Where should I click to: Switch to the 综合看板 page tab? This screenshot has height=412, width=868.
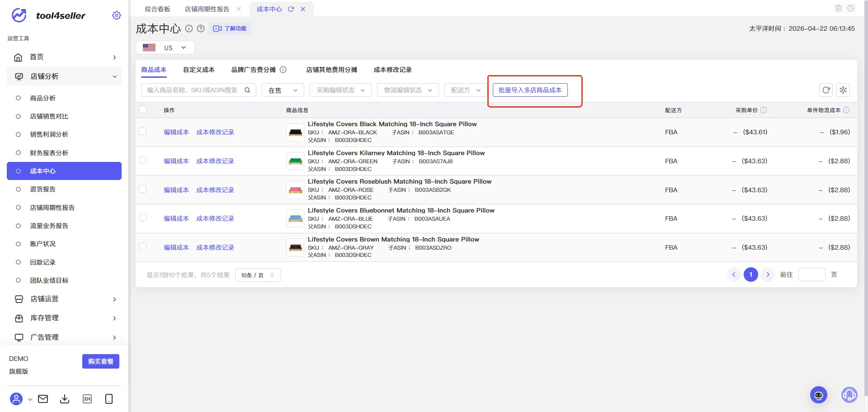157,9
